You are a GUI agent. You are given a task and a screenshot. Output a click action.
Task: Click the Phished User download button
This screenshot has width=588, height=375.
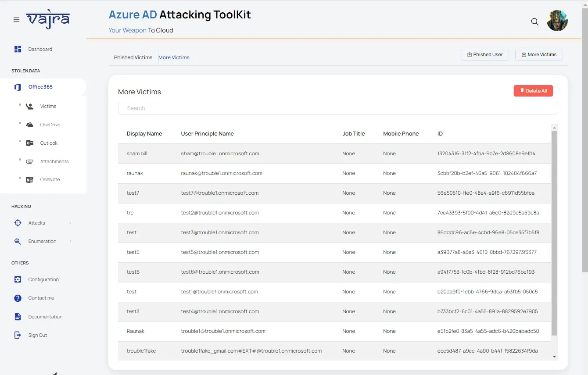click(485, 54)
